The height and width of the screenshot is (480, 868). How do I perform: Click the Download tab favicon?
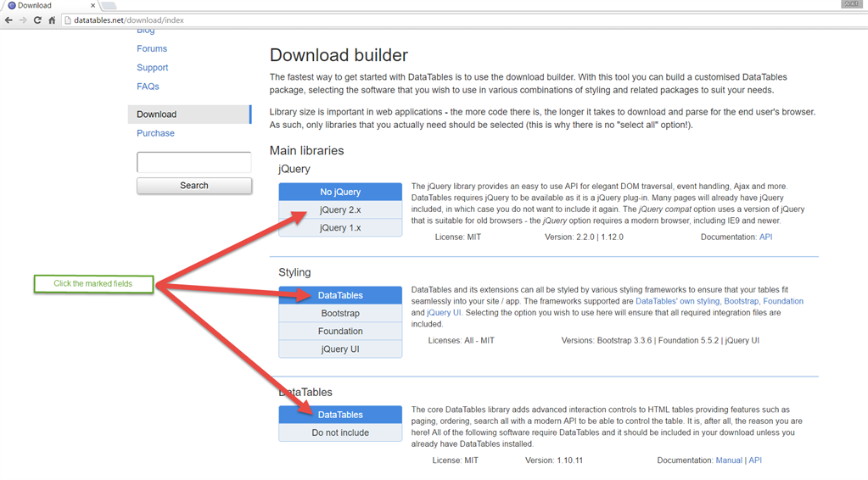click(12, 6)
